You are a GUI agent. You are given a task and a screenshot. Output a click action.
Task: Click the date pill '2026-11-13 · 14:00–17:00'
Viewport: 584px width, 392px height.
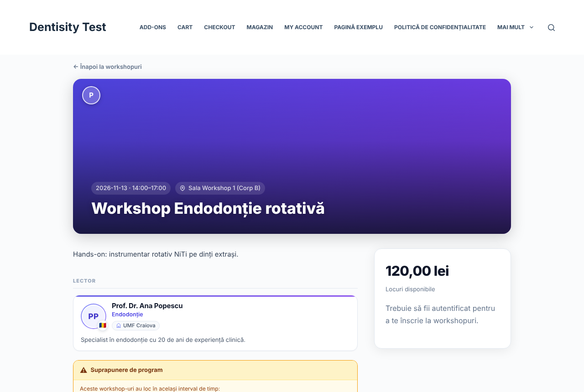pyautogui.click(x=131, y=188)
